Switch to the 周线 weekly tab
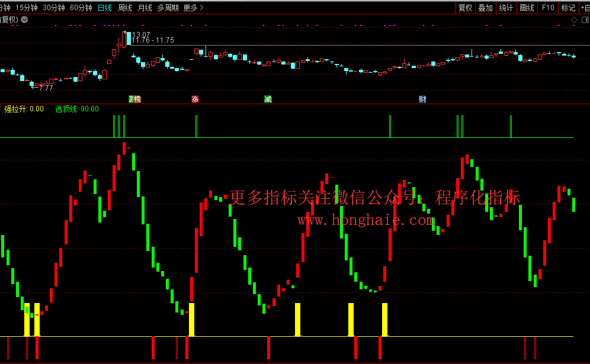The image size is (590, 364). click(125, 8)
